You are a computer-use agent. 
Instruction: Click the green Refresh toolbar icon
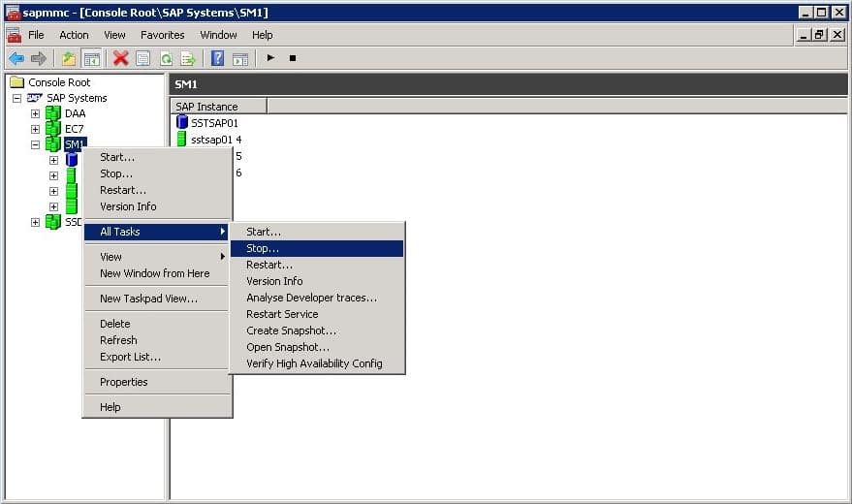pos(166,58)
